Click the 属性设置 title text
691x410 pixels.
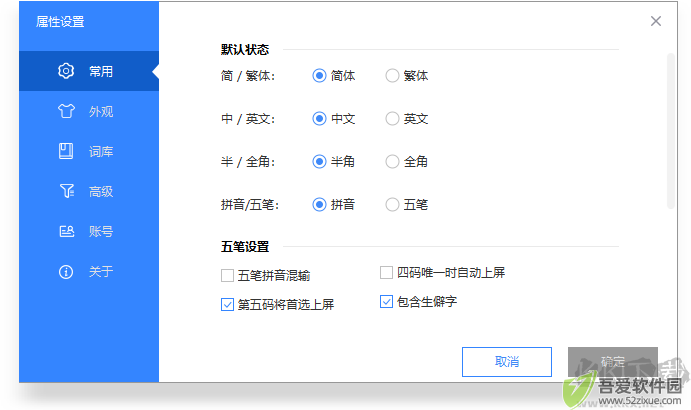pyautogui.click(x=60, y=22)
